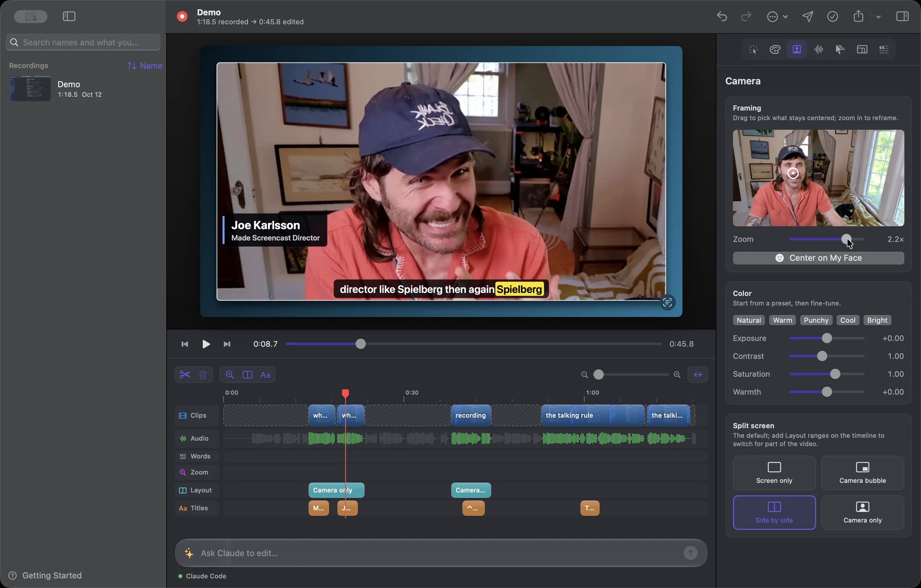Apply the Punchy color preset
Viewport: 921px width, 588px height.
[816, 320]
